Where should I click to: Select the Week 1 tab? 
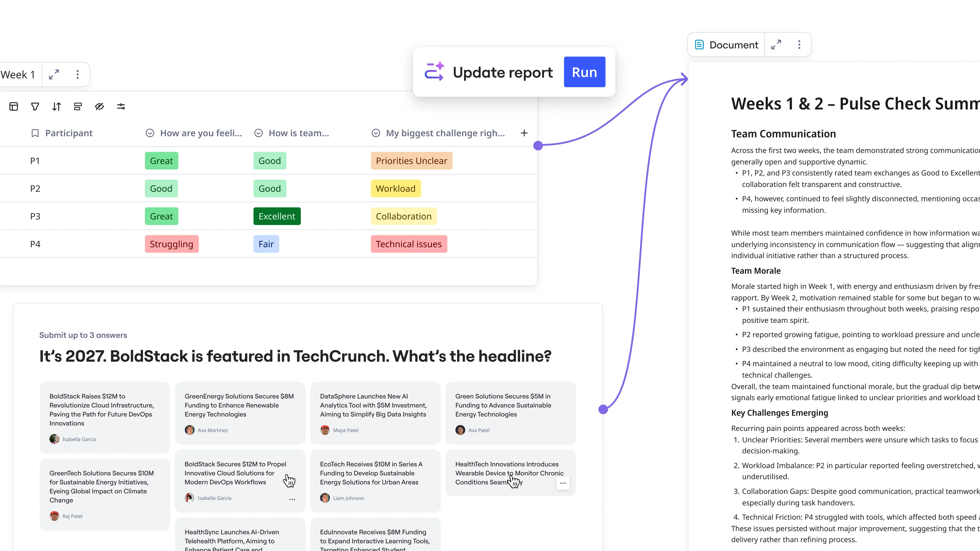click(18, 74)
